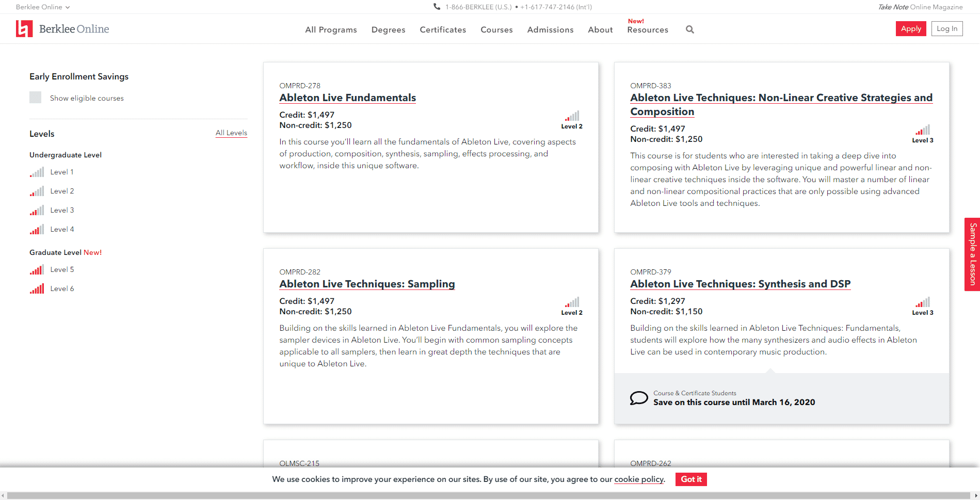Viewport: 980px width, 500px height.
Task: Click Save on this course until March 16, 2020
Action: point(734,402)
